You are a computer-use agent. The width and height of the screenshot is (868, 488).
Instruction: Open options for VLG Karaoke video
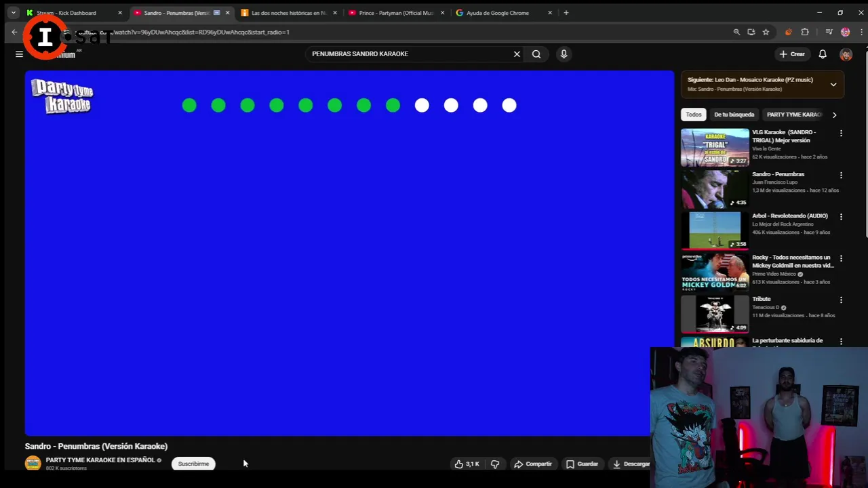841,134
